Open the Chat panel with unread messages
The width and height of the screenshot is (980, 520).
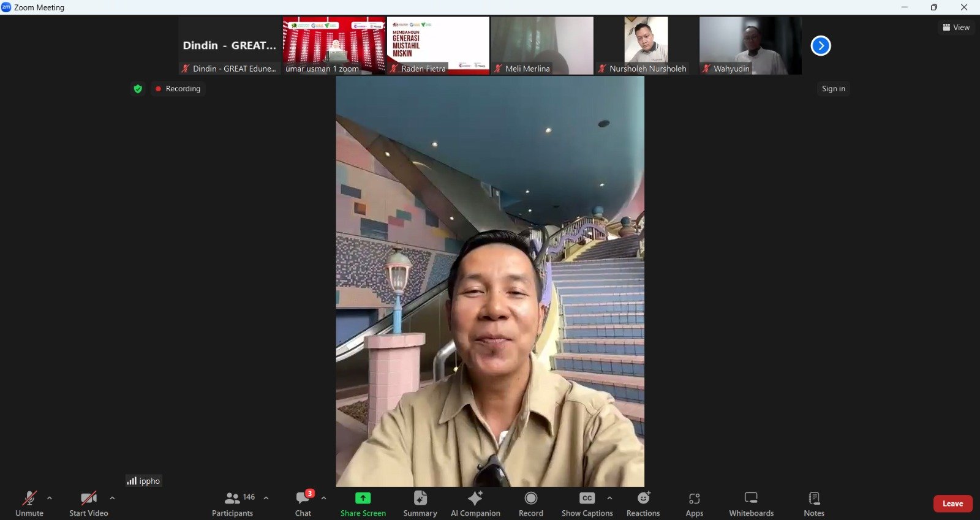pyautogui.click(x=303, y=503)
